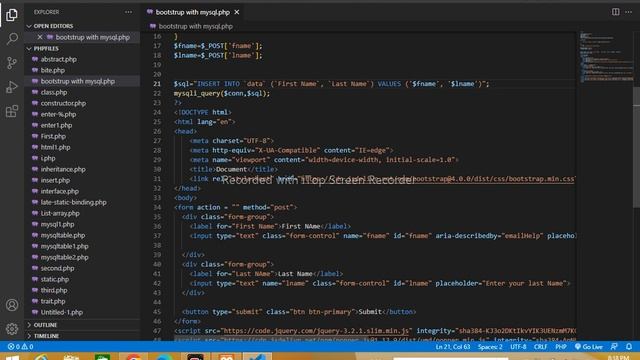Open the Explorer view in the activity bar
Image resolution: width=640 pixels, height=360 pixels.
(x=12, y=15)
